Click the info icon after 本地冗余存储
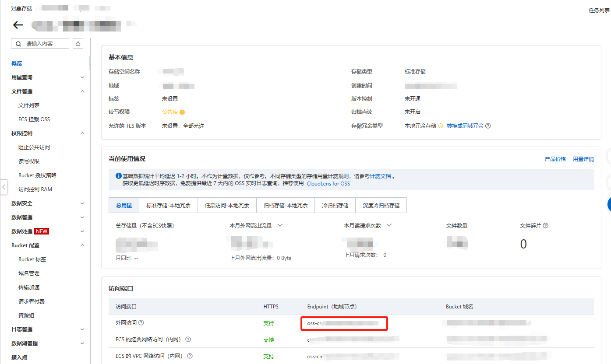 tap(441, 126)
